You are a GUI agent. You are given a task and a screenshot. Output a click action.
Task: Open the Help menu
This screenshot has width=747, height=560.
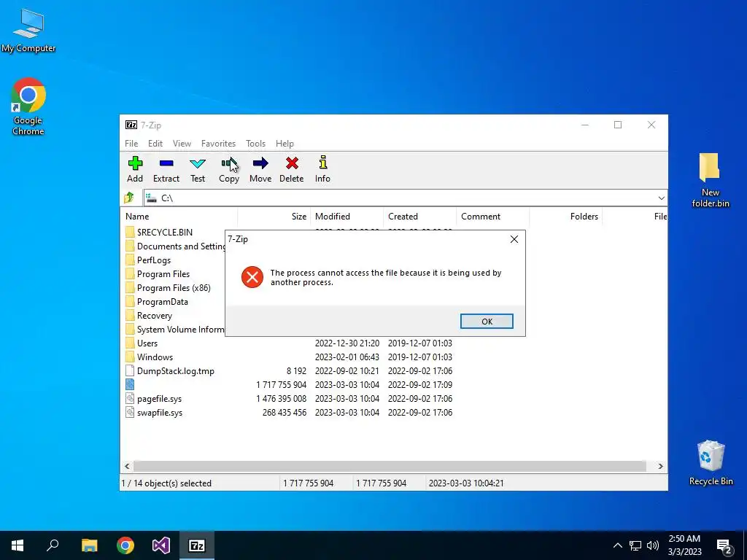285,144
